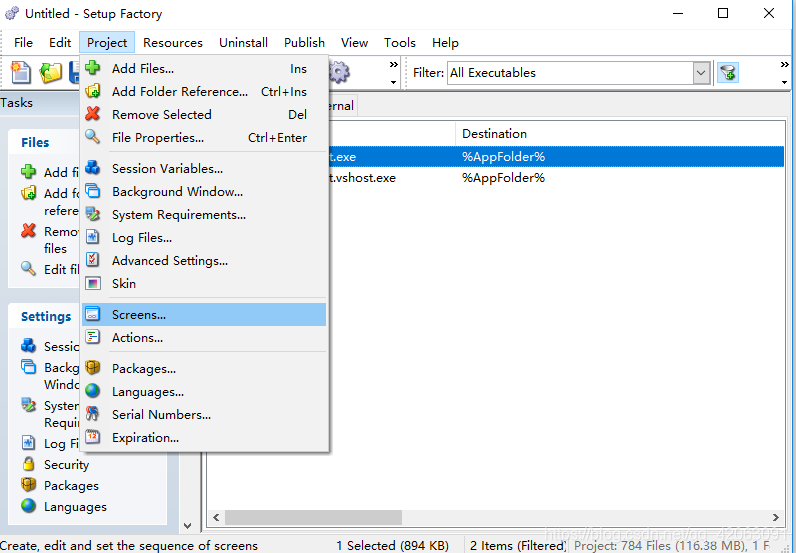Open the Help menu
Viewport: 796px width, 553px height.
[x=445, y=43]
